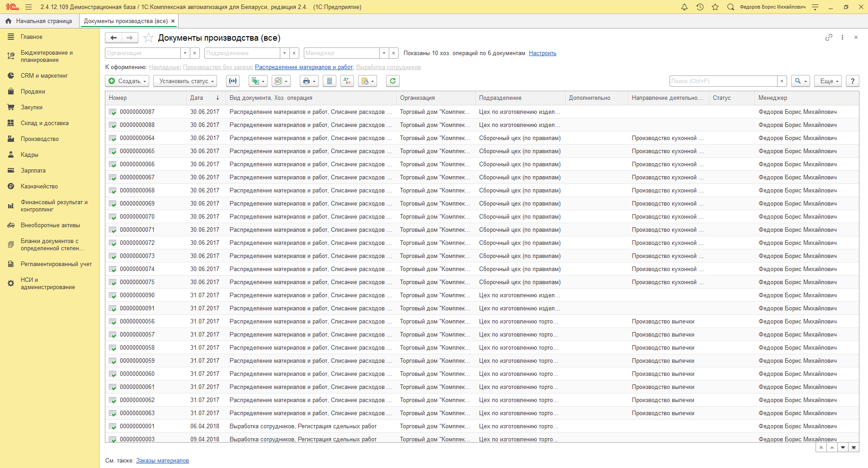Open the Установить статус dropdown

click(185, 81)
